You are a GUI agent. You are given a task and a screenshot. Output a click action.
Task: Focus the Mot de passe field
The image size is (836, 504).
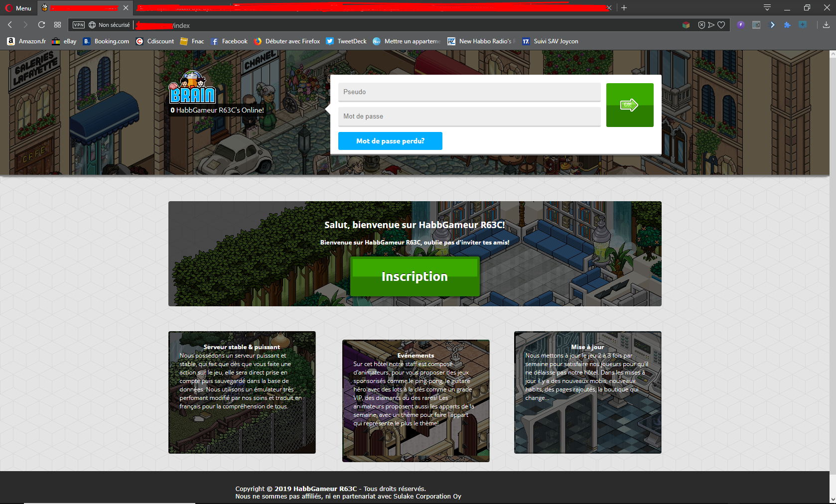(x=469, y=117)
